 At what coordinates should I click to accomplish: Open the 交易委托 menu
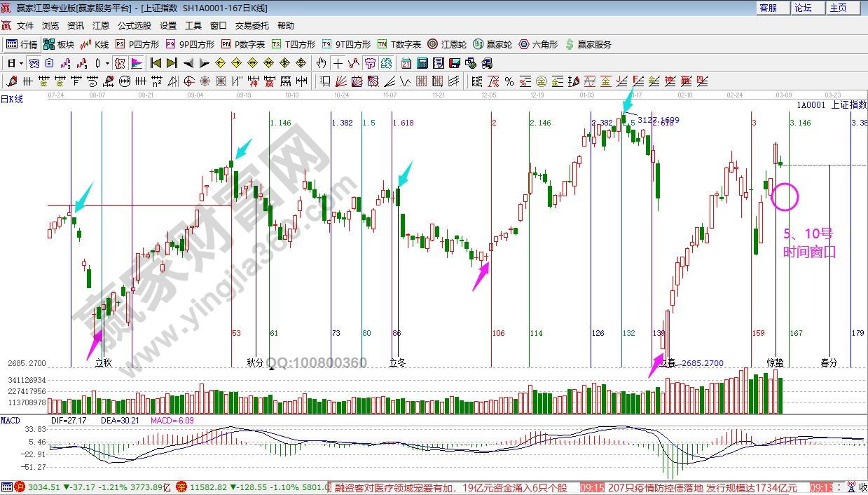point(252,26)
